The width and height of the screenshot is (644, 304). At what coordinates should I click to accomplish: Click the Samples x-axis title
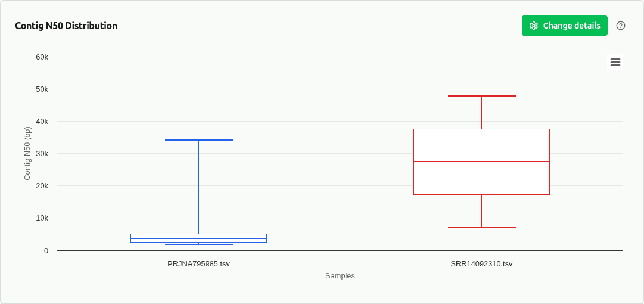340,276
